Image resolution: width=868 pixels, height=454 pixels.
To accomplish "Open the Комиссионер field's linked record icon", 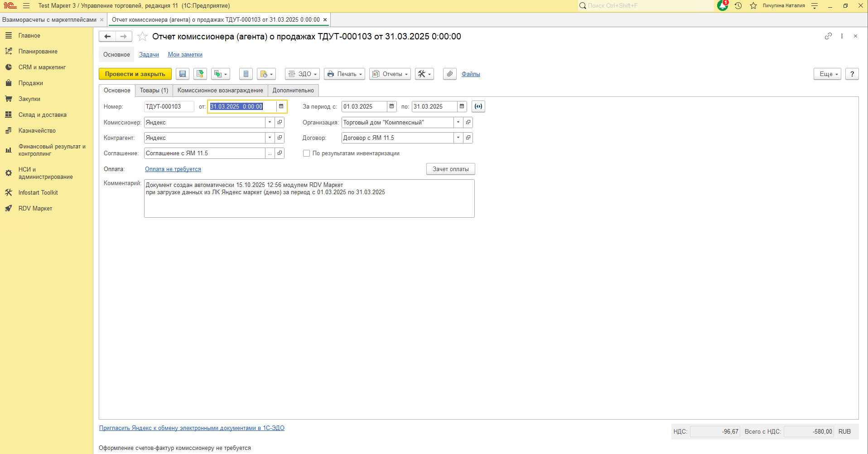I will point(280,122).
